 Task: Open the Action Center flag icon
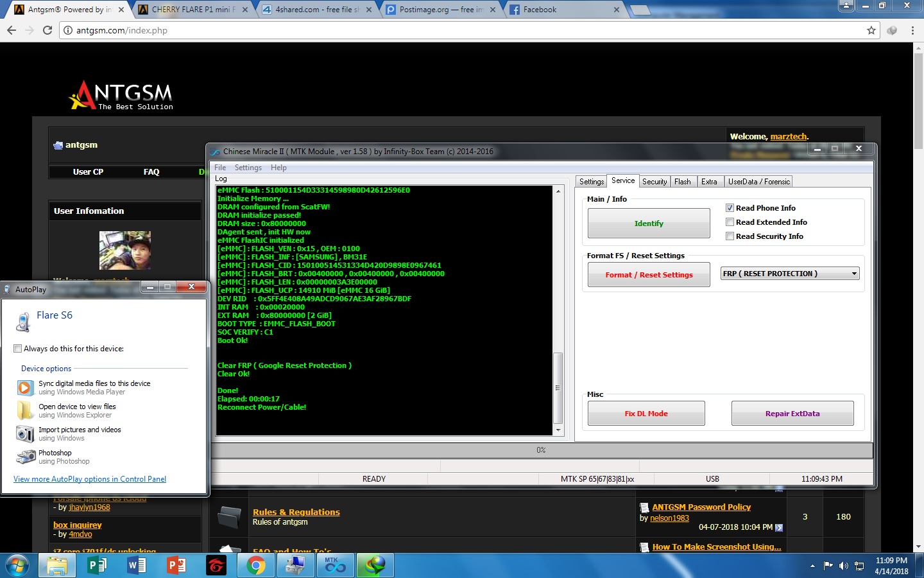tap(828, 566)
